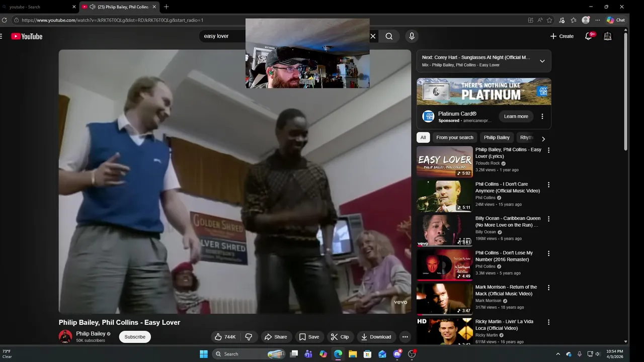
Task: Click the YouTube search magnifier button
Action: (389, 36)
